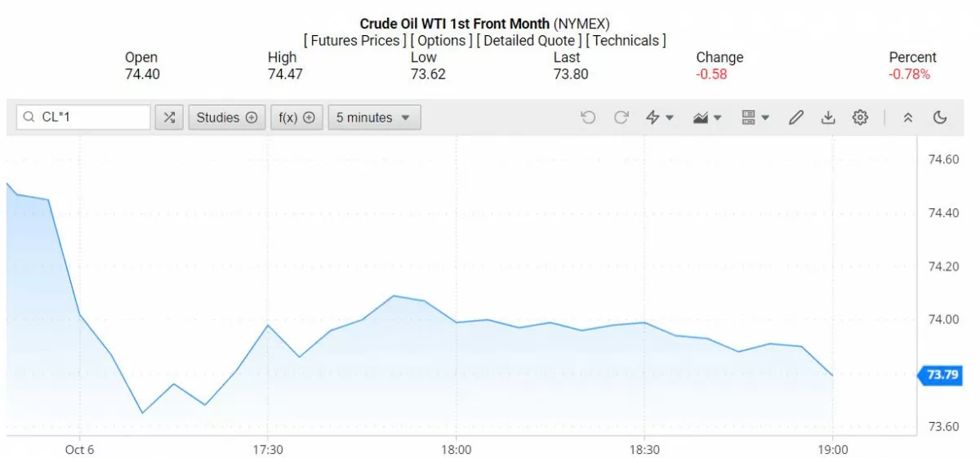The image size is (980, 458).
Task: Open the chart type dropdown
Action: [706, 118]
